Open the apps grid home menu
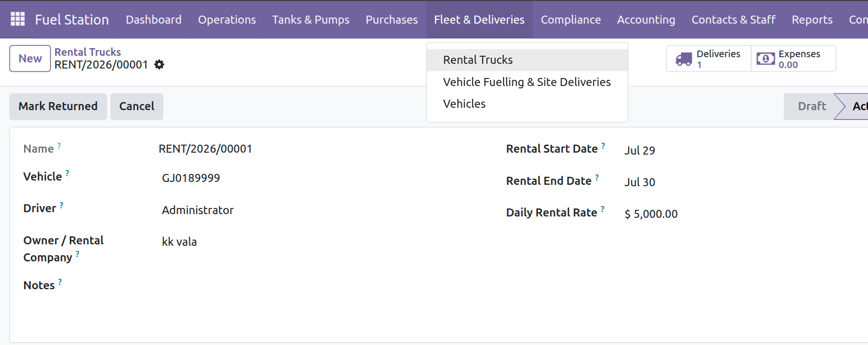This screenshot has width=868, height=345. coord(17,19)
